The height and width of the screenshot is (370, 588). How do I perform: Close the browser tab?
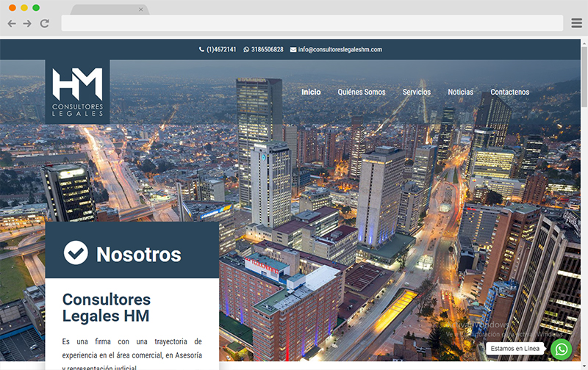coord(141,10)
